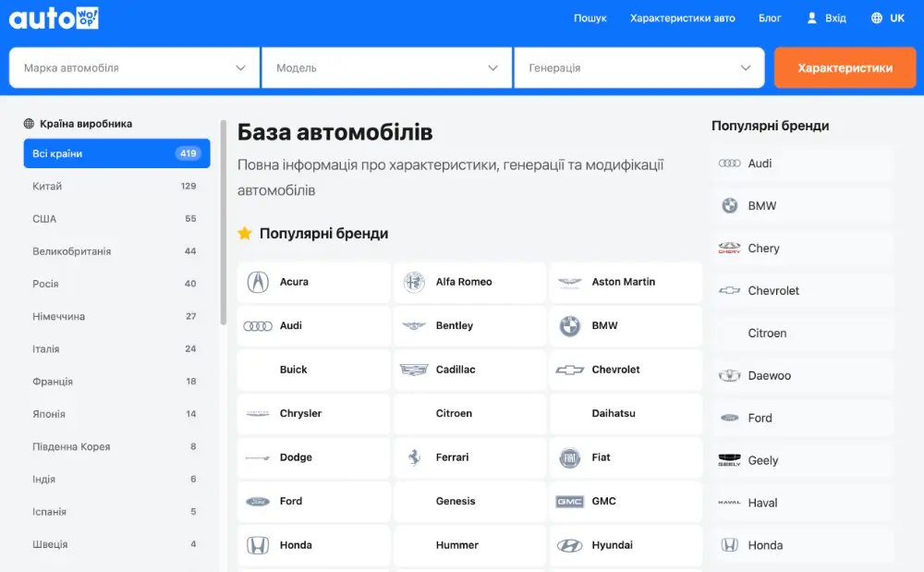Click the Ford logo in the right sidebar
Image resolution: width=924 pixels, height=572 pixels.
tap(730, 418)
